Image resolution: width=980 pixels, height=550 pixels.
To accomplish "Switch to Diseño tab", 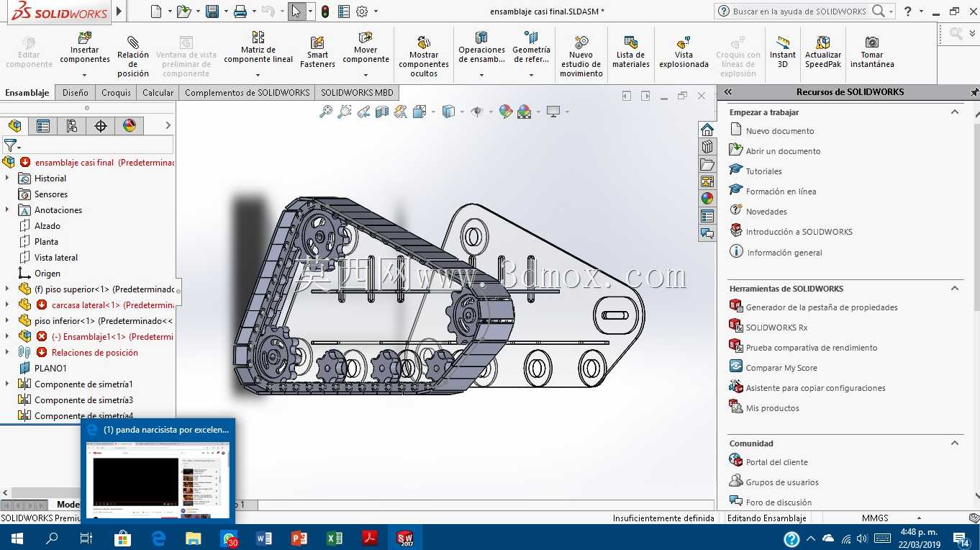I will pos(75,92).
